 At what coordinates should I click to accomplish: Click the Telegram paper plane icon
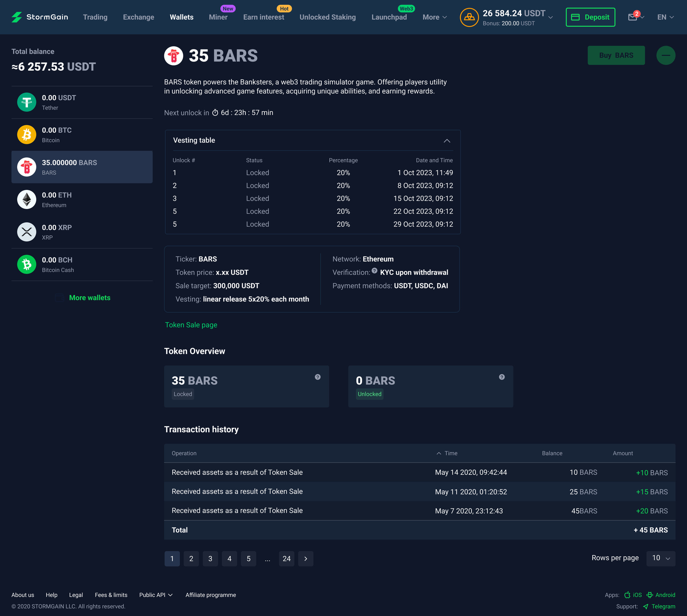(645, 606)
